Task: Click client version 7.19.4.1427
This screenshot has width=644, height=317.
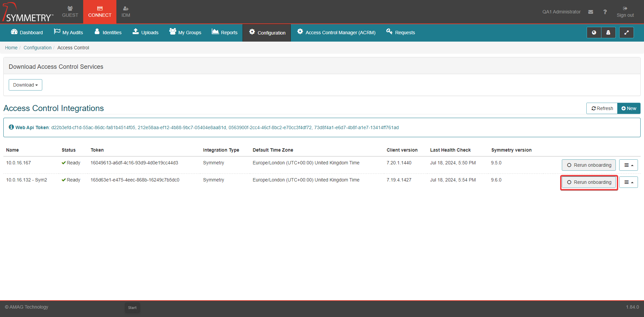Action: point(399,180)
